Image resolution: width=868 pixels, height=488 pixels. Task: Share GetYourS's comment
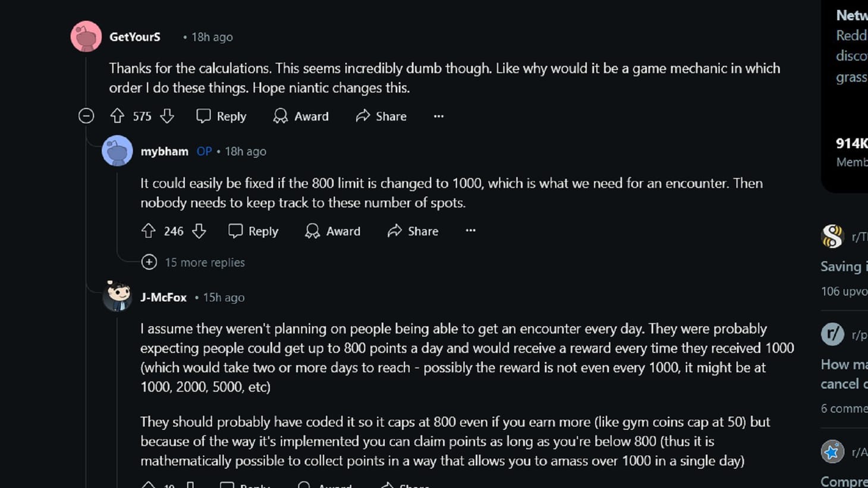click(381, 116)
